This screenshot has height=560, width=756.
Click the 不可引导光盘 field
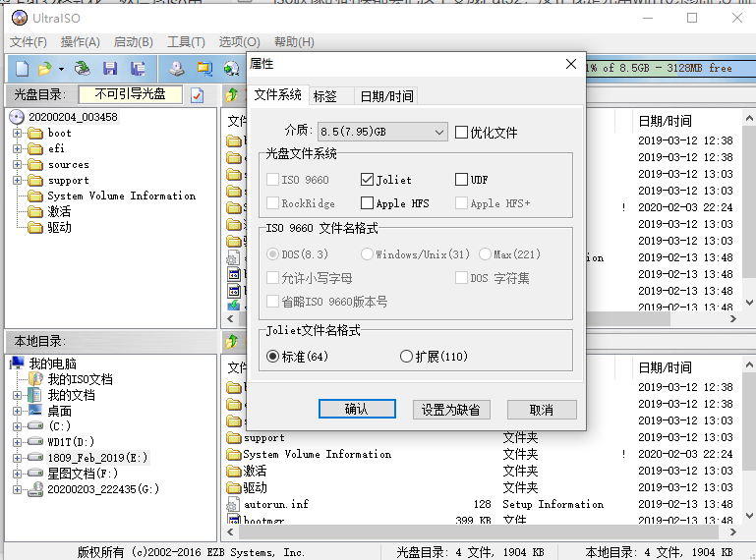pyautogui.click(x=130, y=94)
